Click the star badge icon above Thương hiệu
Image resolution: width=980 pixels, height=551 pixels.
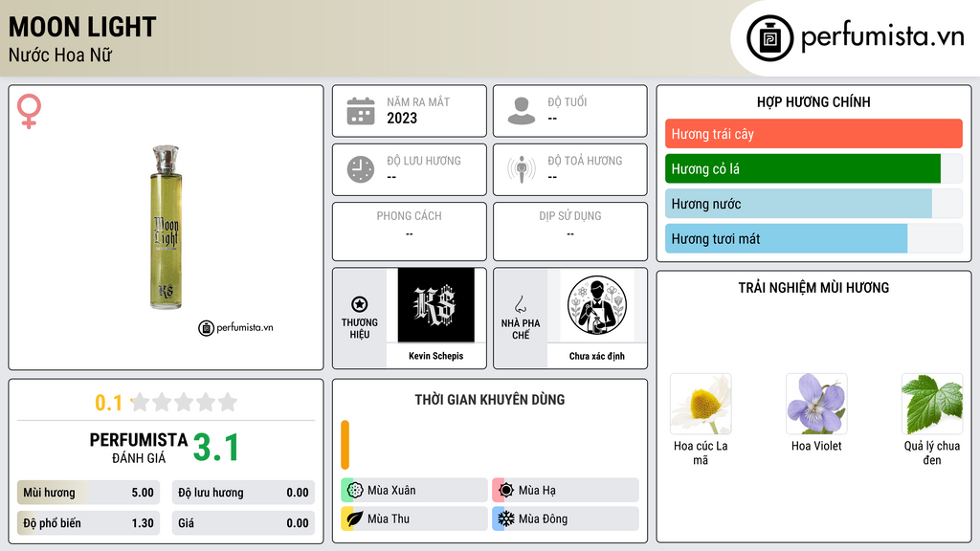pyautogui.click(x=360, y=304)
